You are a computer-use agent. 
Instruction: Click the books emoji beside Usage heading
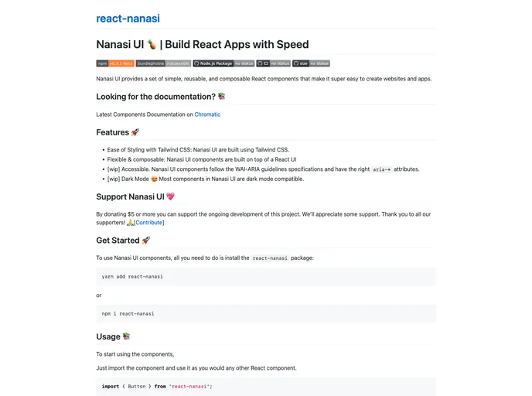[x=127, y=336]
